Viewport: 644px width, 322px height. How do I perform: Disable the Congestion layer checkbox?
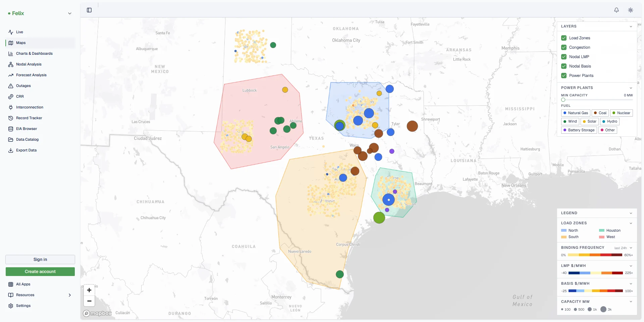pos(564,47)
